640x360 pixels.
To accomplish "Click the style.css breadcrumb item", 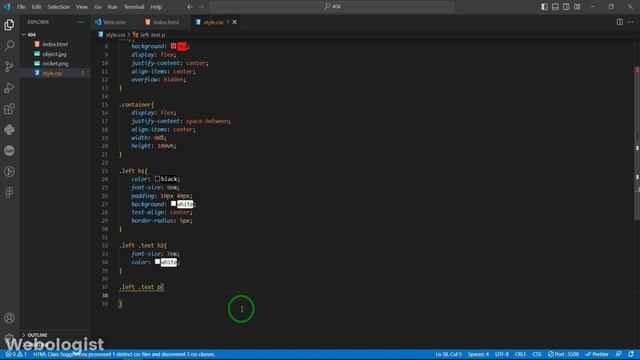I will click(112, 35).
